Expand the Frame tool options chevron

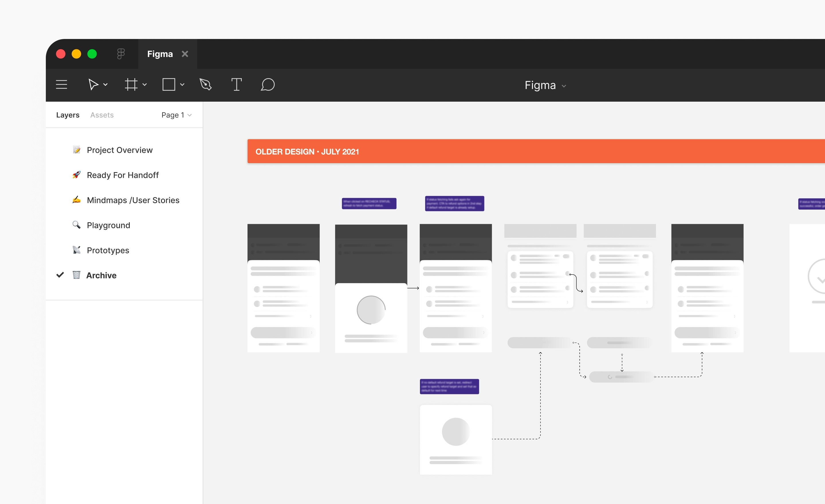[x=145, y=85]
